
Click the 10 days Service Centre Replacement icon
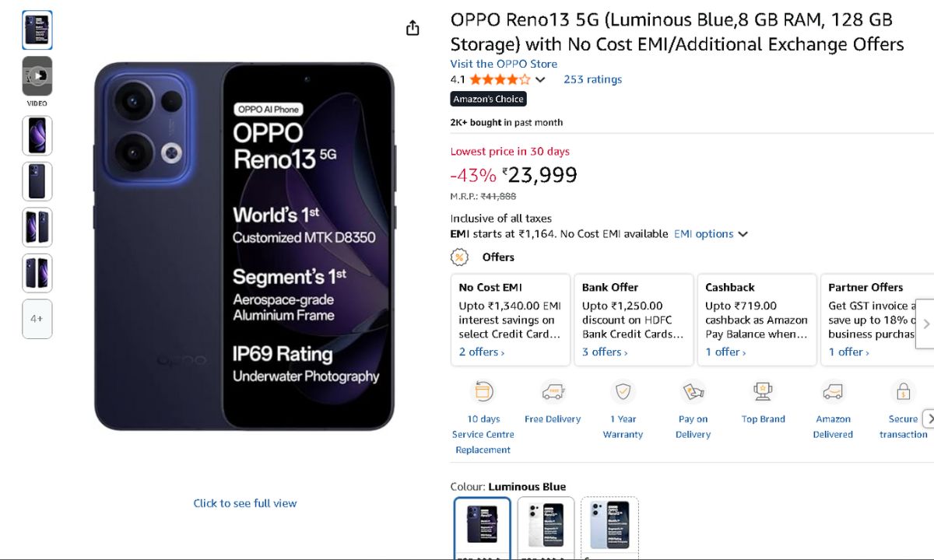(483, 392)
